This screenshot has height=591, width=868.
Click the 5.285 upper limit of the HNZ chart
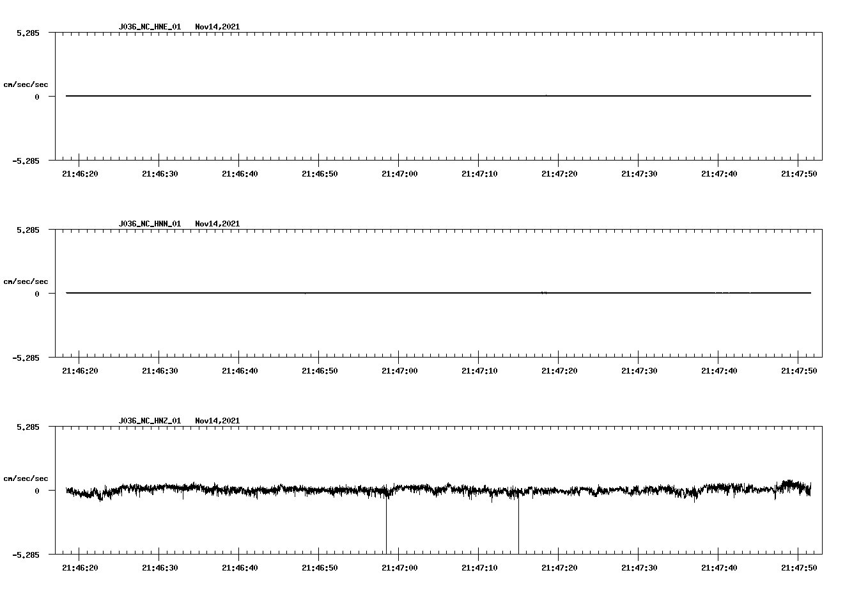coord(28,427)
